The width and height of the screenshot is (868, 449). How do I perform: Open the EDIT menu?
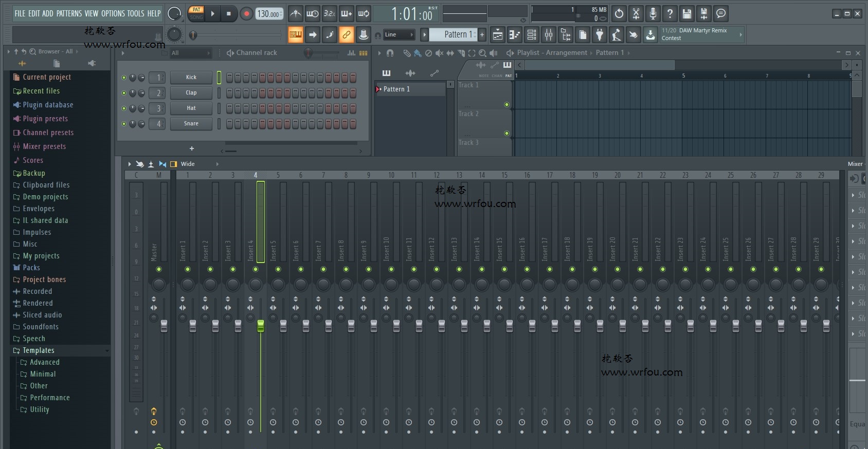pyautogui.click(x=34, y=14)
